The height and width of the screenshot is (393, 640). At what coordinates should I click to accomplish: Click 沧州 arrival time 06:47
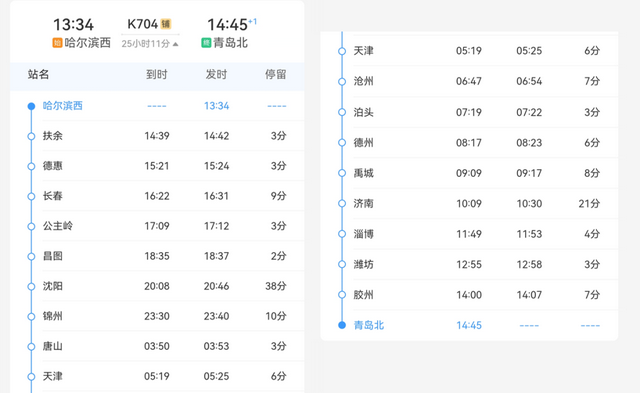pos(469,81)
